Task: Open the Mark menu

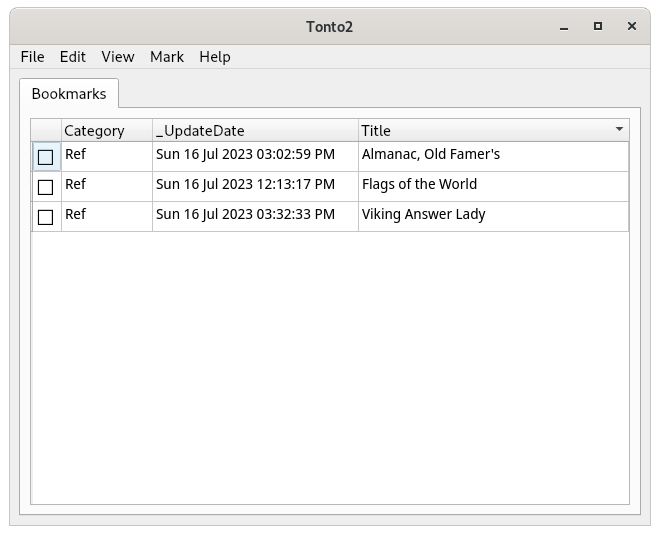Action: [167, 57]
